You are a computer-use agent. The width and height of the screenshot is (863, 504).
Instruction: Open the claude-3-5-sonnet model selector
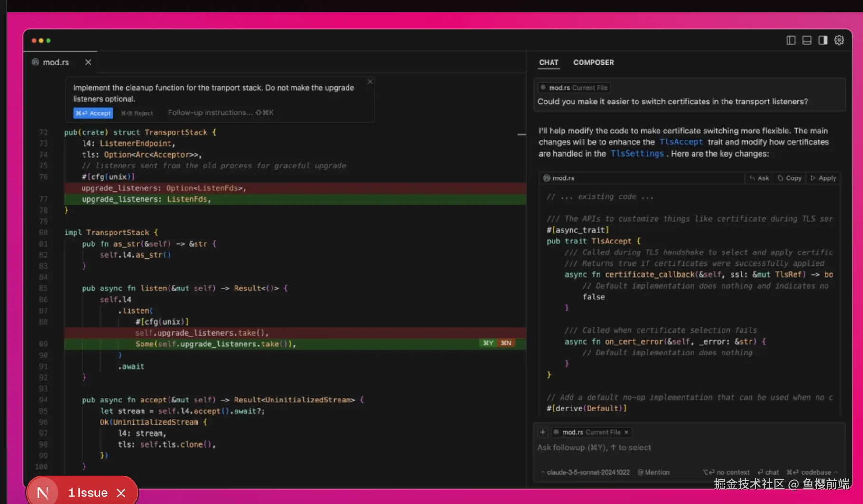585,472
